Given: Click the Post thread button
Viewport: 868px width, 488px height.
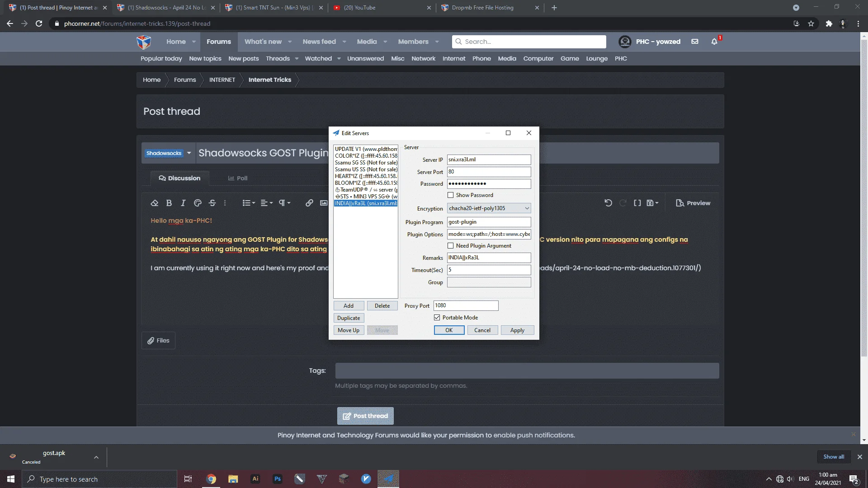Looking at the screenshot, I should tap(365, 416).
